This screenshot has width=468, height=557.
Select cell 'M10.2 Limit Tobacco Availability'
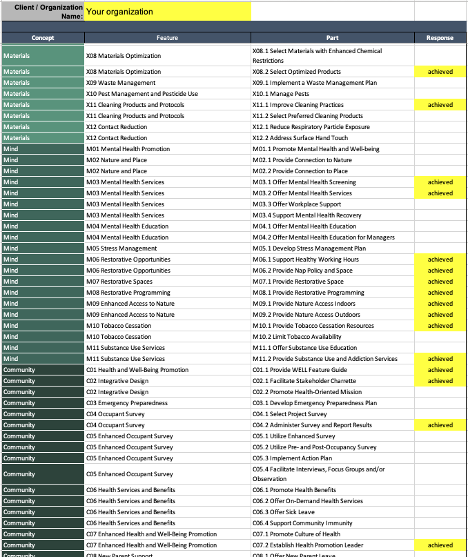click(333, 336)
